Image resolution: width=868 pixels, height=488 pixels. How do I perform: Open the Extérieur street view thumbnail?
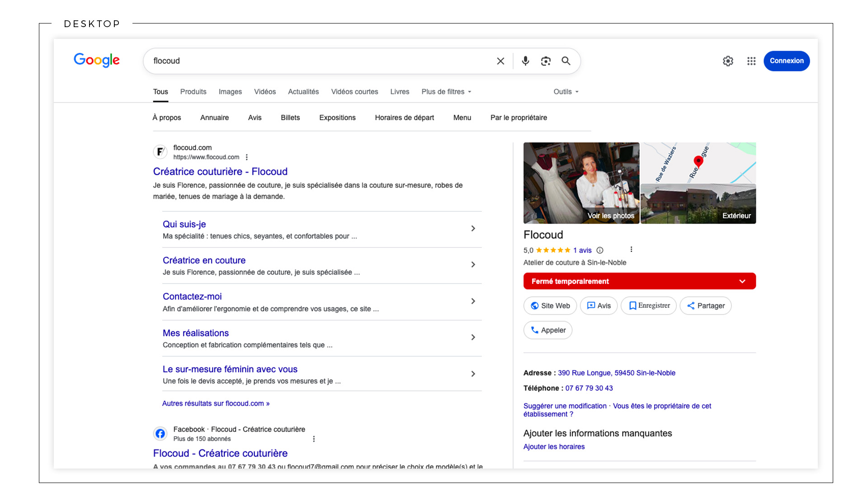(x=698, y=204)
